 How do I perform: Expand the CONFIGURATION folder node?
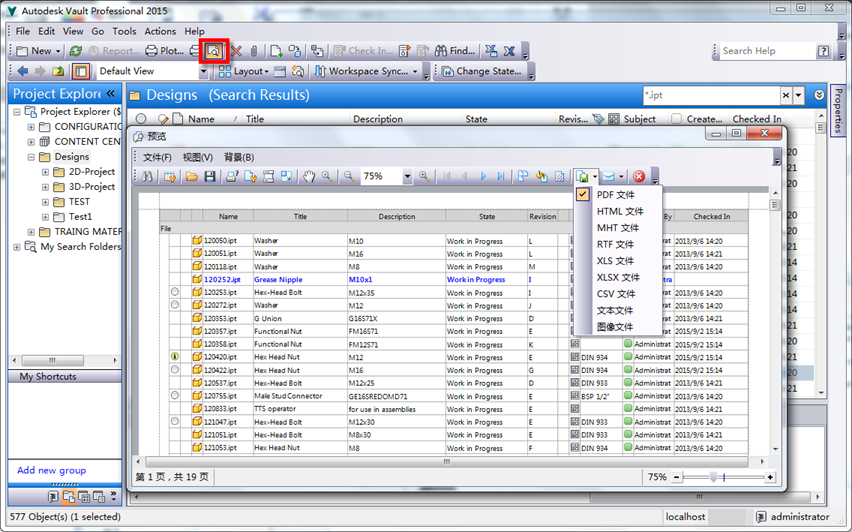[x=31, y=127]
